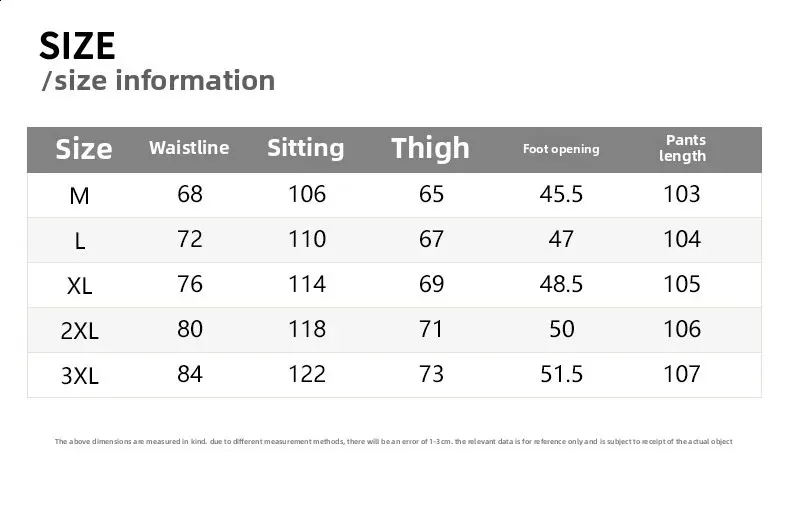This screenshot has width=790, height=513.
Task: Select the L size row label
Action: [x=80, y=241]
